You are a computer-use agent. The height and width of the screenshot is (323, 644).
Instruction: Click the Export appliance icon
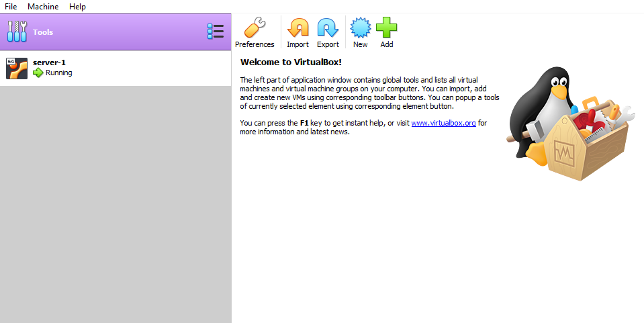[328, 28]
